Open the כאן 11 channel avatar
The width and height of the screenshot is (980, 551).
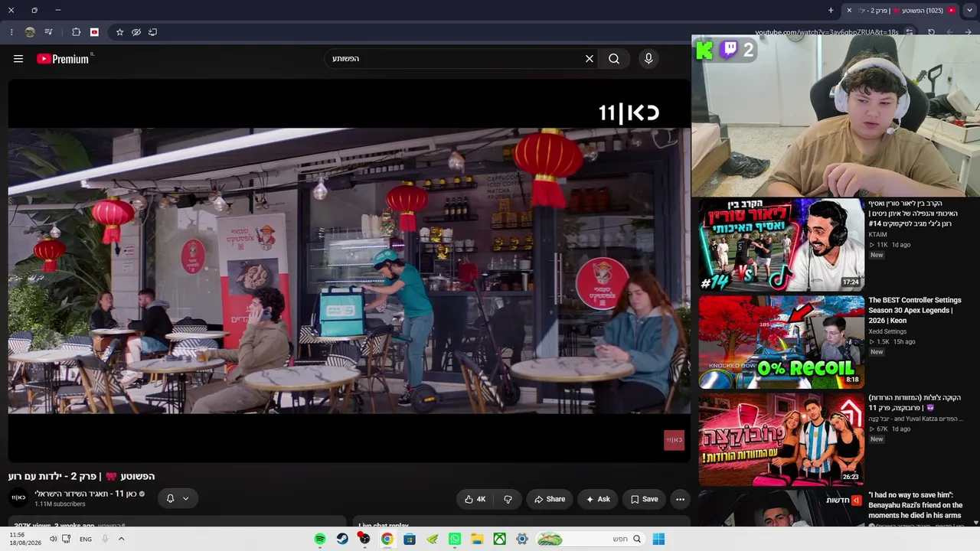coord(18,498)
